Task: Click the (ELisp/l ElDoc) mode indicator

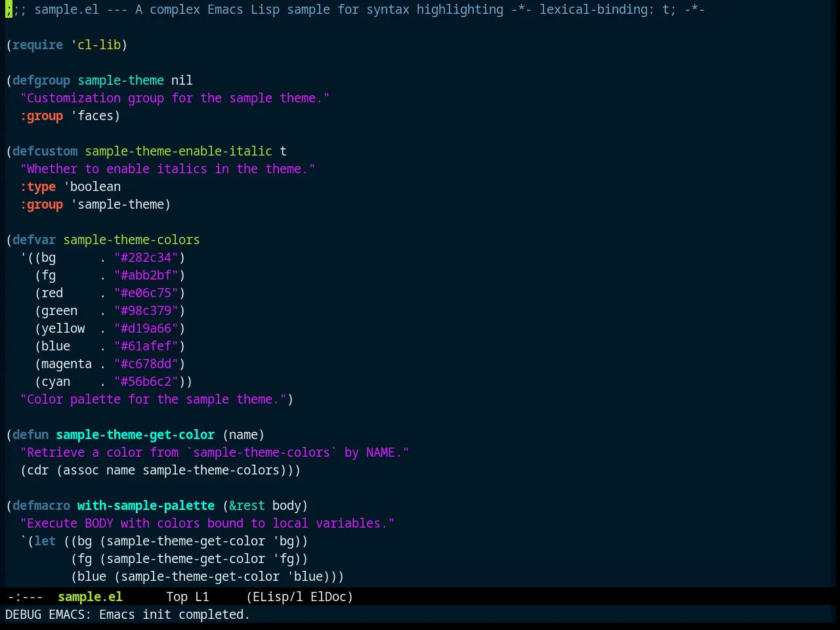Action: 299,597
